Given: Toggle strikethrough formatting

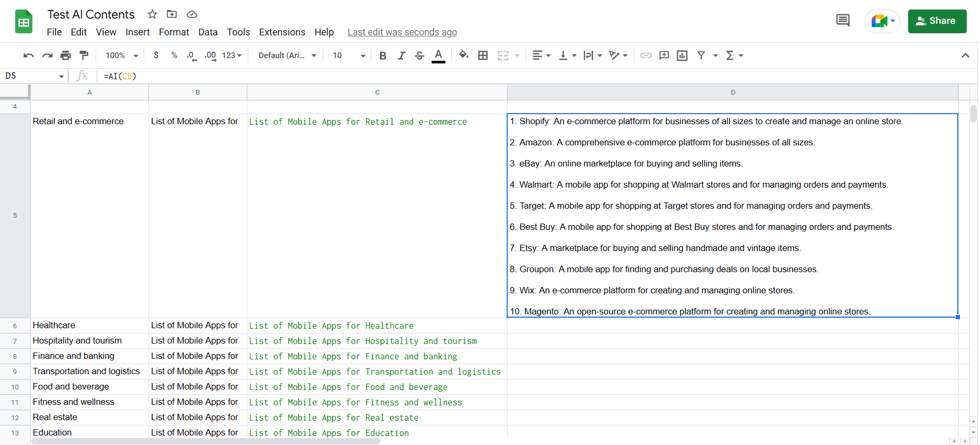Looking at the screenshot, I should pyautogui.click(x=419, y=55).
